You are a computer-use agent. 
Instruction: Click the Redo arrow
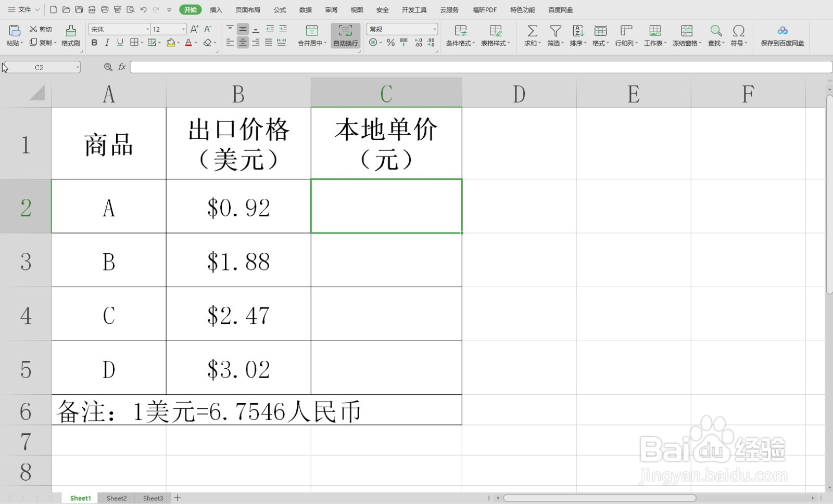pos(156,9)
